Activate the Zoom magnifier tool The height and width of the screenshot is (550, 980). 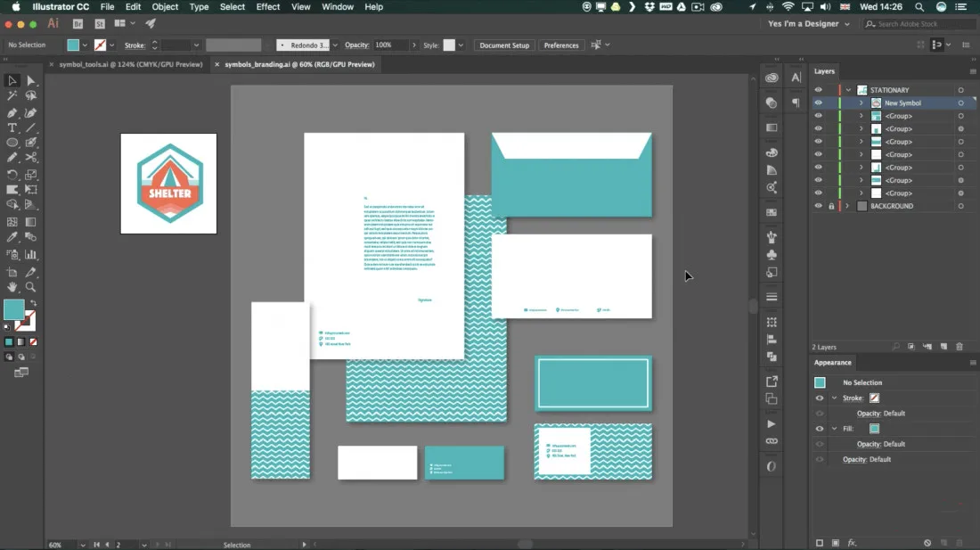click(31, 287)
